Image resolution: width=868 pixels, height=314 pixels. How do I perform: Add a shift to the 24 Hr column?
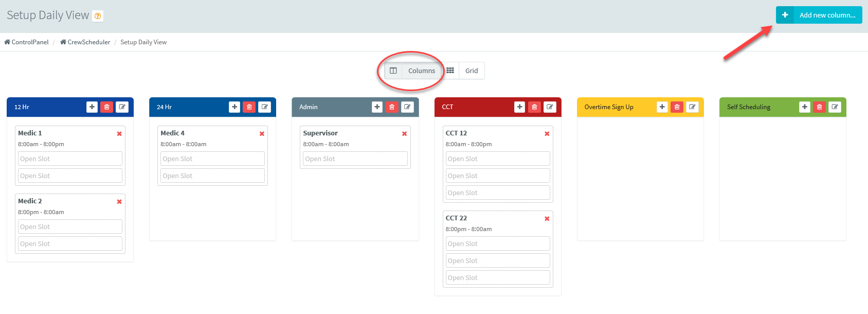tap(234, 107)
